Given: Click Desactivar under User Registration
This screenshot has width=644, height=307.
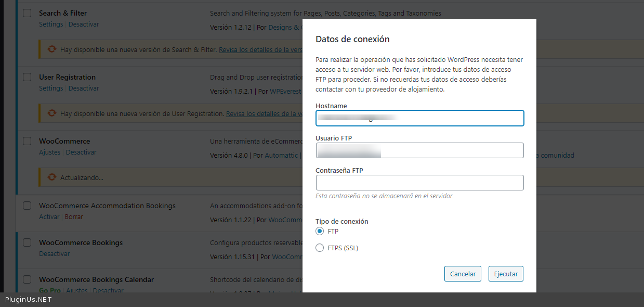Looking at the screenshot, I should (x=84, y=88).
